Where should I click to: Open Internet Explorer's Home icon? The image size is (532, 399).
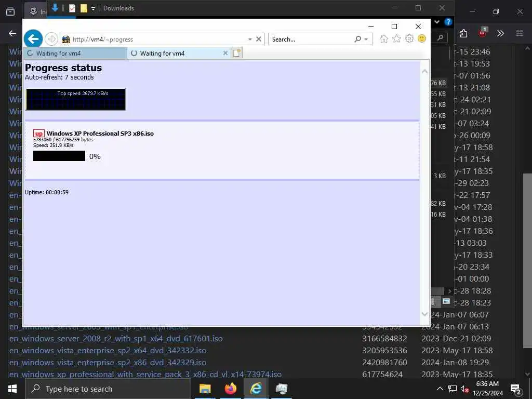[384, 38]
